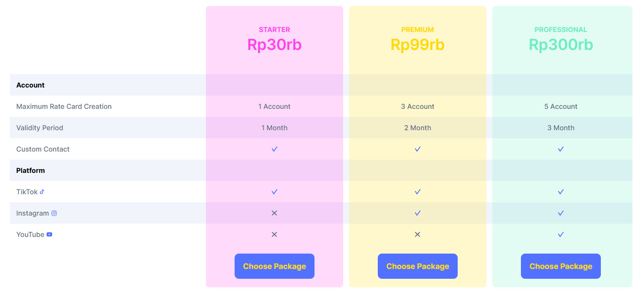Select the Professional package button
The height and width of the screenshot is (295, 644).
(x=561, y=266)
